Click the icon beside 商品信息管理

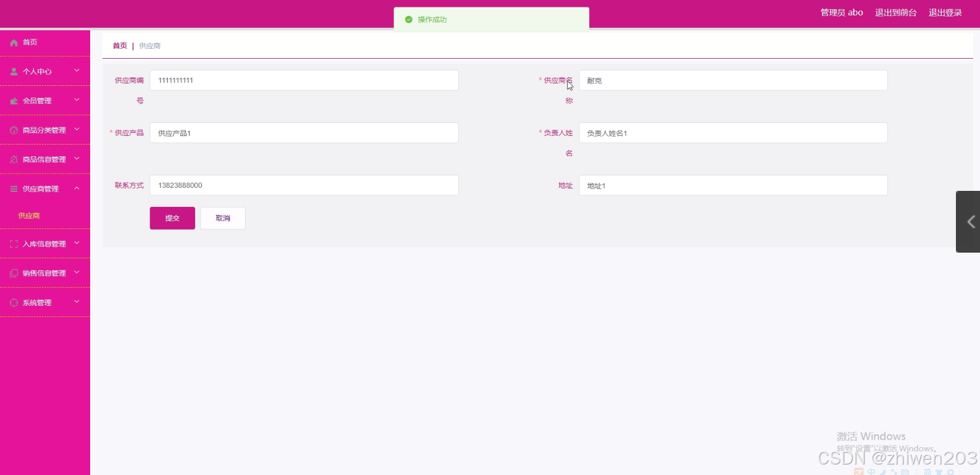(x=14, y=159)
